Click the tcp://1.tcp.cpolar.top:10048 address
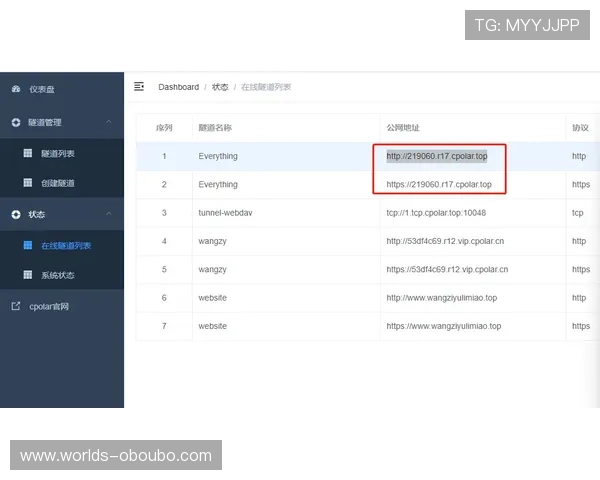The image size is (600, 480). pos(436,213)
